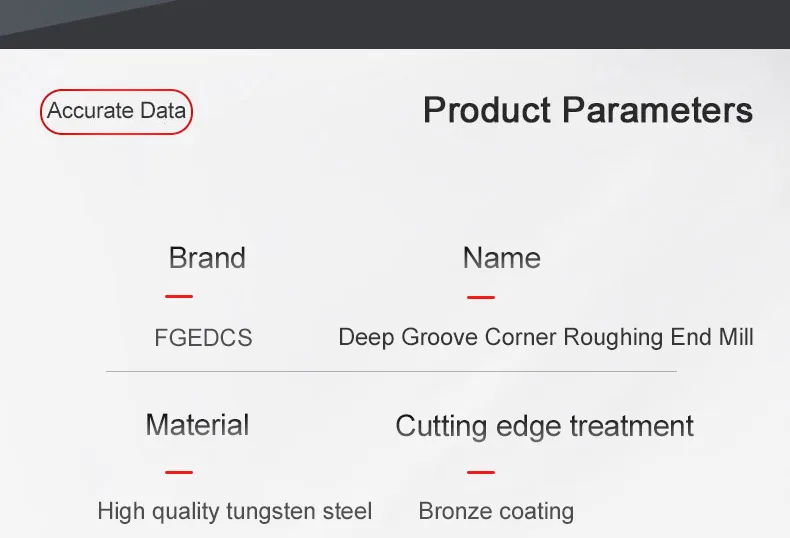Click red dash under Material

point(179,472)
